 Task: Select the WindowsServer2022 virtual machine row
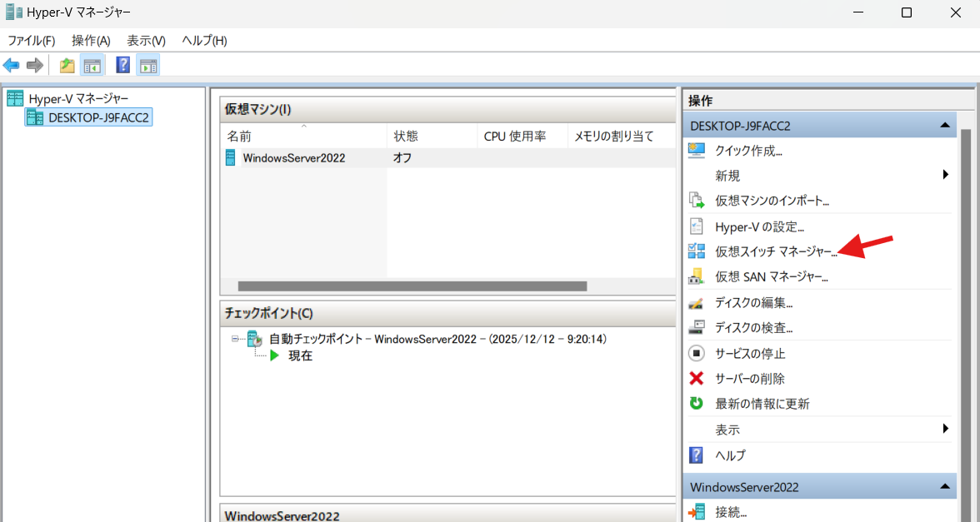pos(293,157)
